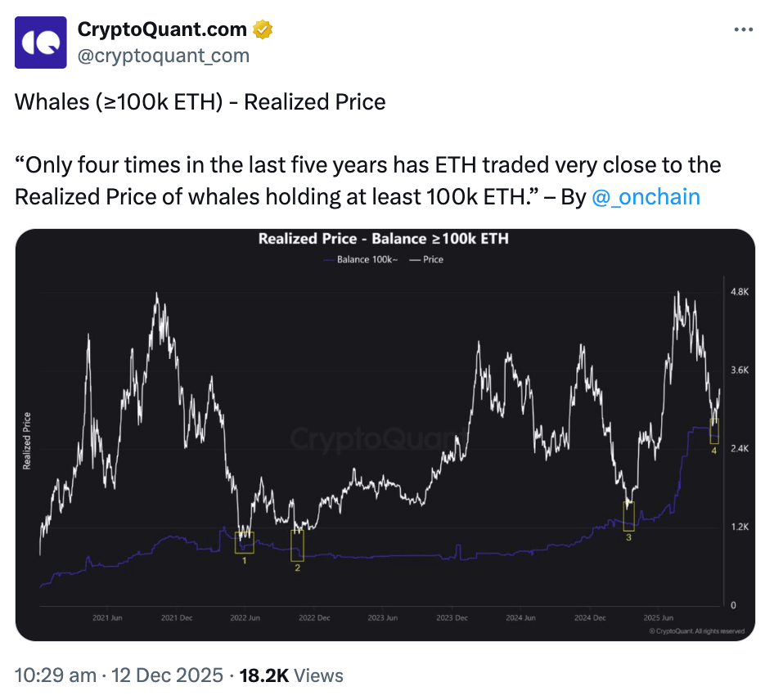The image size is (774, 700).
Task: Follow the @_onchain mention link
Action: 645,197
